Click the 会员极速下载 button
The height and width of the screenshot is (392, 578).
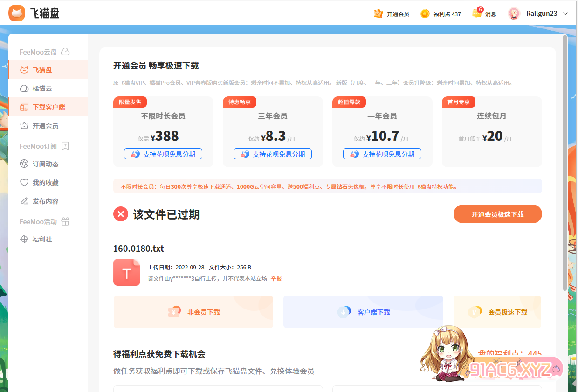pos(497,312)
